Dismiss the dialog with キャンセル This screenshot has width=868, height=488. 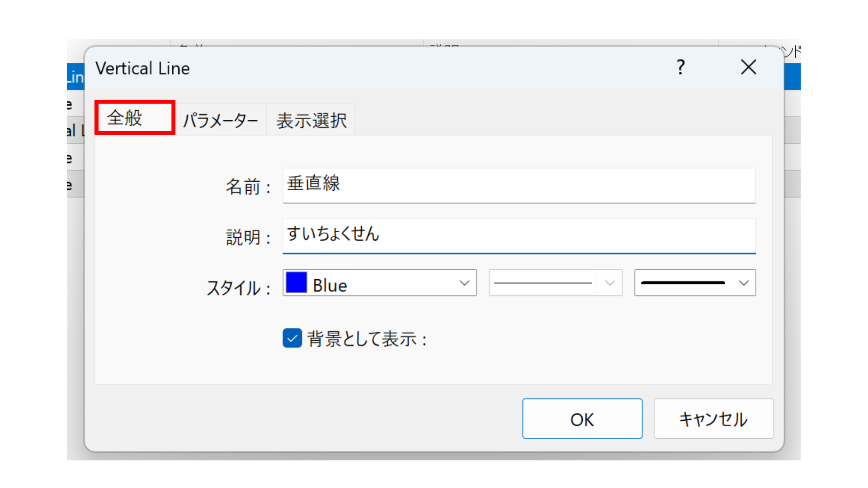(713, 419)
